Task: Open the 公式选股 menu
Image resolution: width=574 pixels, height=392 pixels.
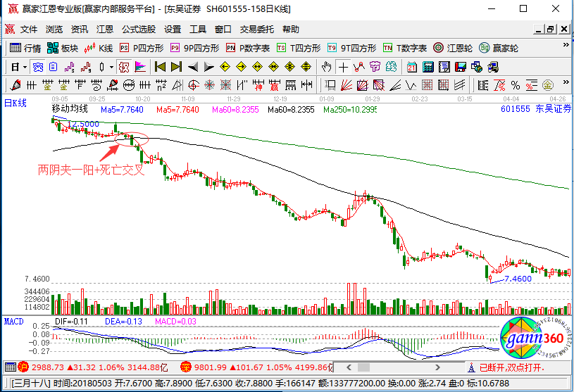Action: (x=139, y=30)
